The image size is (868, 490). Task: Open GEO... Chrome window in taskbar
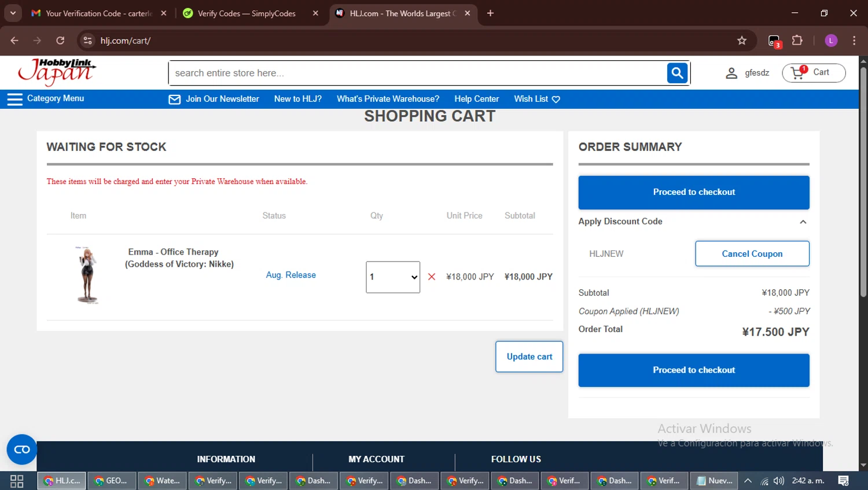tap(112, 481)
